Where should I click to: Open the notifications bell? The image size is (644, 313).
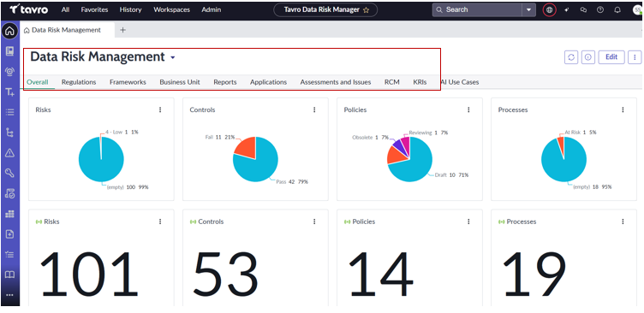click(617, 10)
